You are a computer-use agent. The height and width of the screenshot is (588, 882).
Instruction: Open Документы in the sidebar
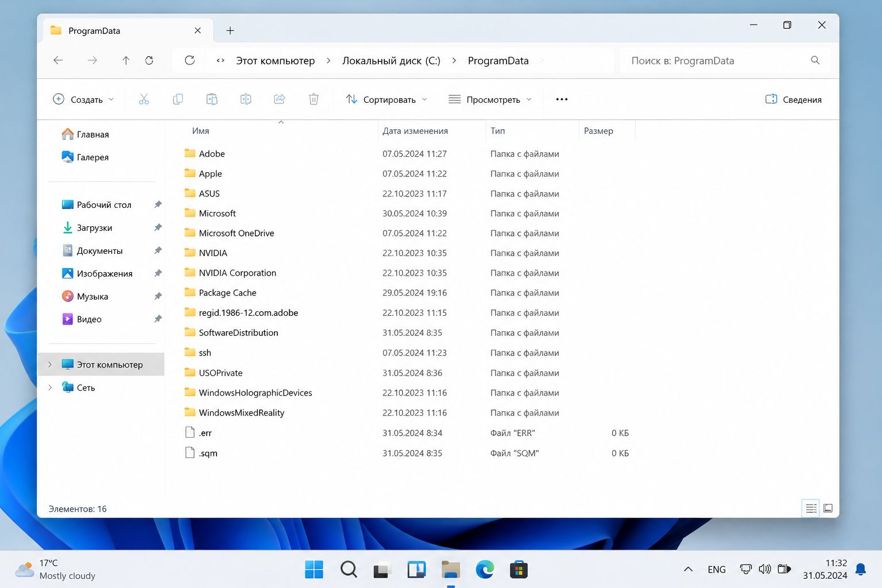coord(92,250)
